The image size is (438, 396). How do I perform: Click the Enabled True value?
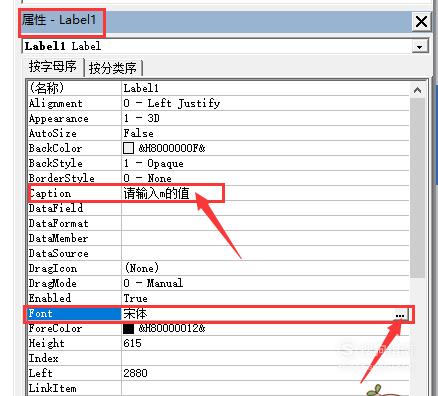135,298
